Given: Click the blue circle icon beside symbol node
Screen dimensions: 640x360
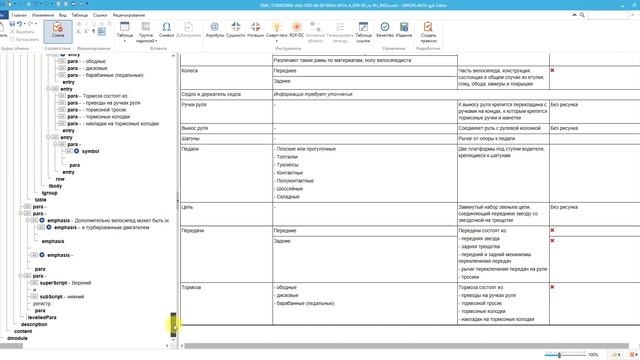Looking at the screenshot, I should tap(76, 151).
